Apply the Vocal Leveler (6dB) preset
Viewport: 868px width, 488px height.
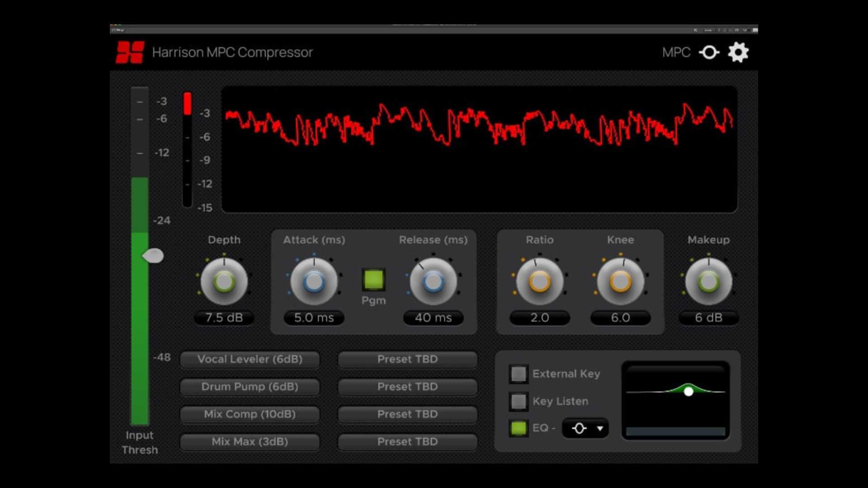coord(250,359)
